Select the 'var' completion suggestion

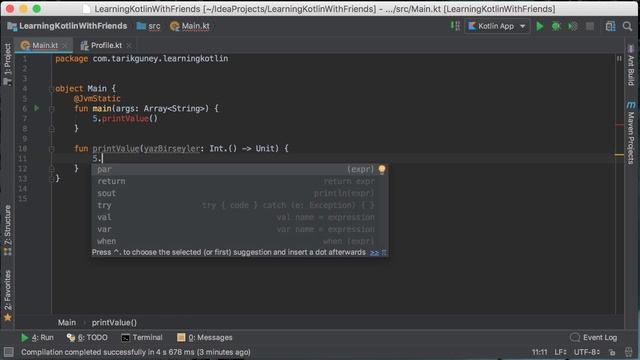tap(240, 229)
